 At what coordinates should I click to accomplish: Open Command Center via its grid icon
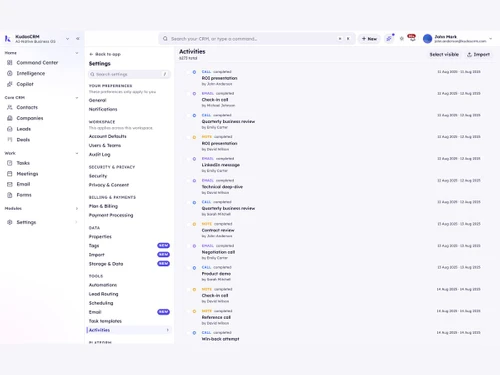tap(10, 62)
